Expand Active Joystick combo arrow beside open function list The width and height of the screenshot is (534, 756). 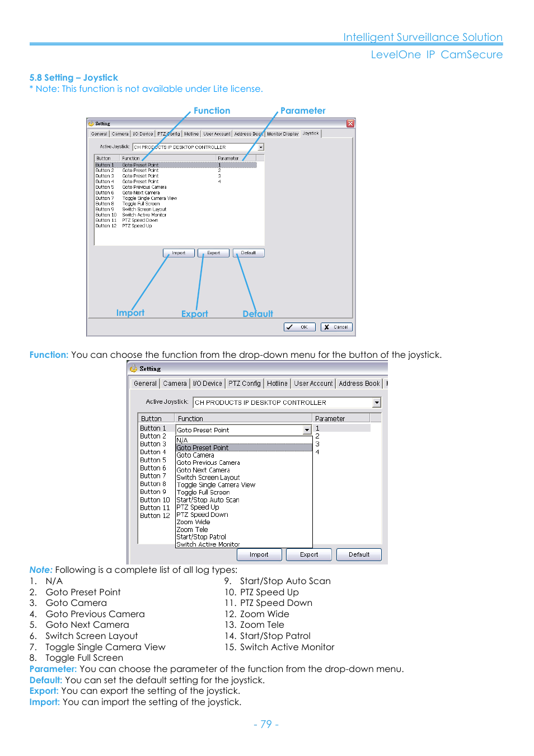click(x=377, y=403)
